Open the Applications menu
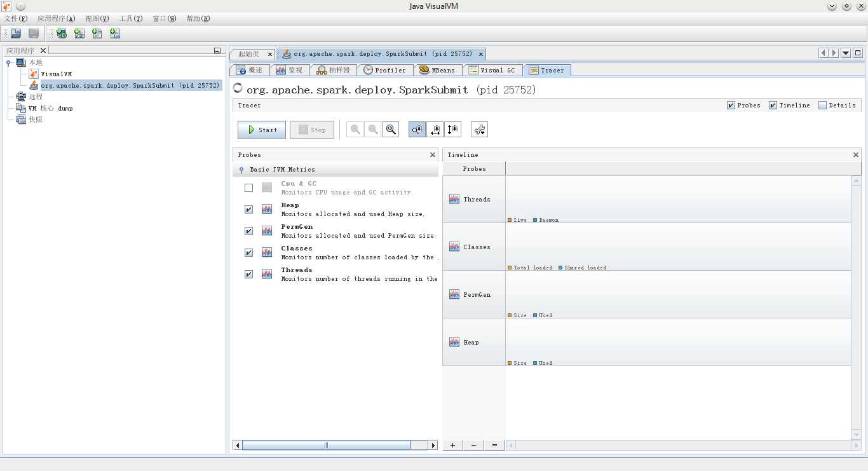 (x=57, y=18)
